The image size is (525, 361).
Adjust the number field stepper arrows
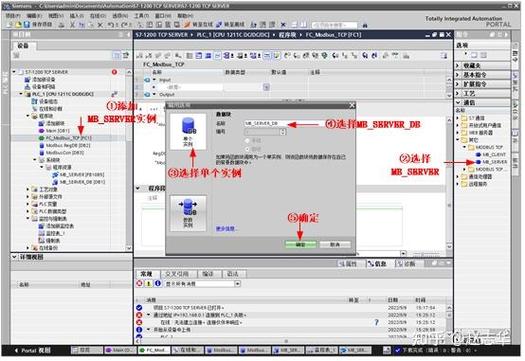pos(283,132)
